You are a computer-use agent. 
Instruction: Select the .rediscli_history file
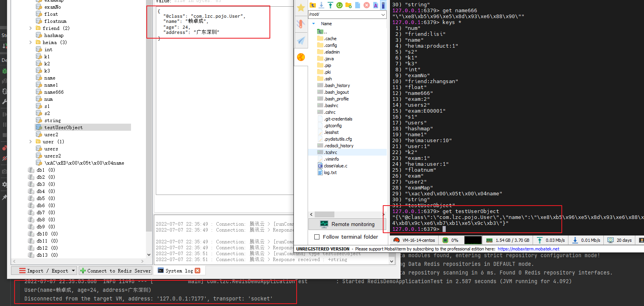[339, 146]
